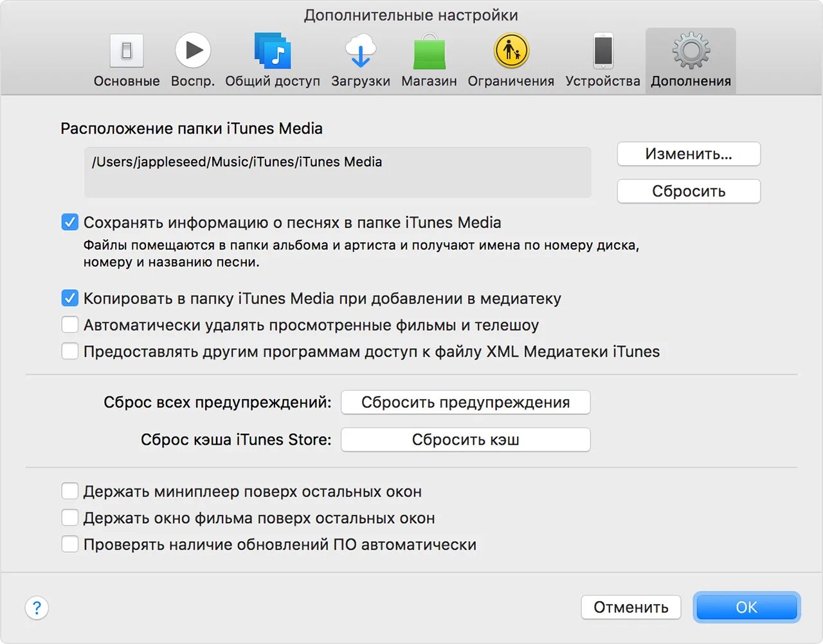Click the /Users/jappleseed/Music/iTunes/iTunes Media path field
This screenshot has height=644, width=823.
click(x=338, y=172)
